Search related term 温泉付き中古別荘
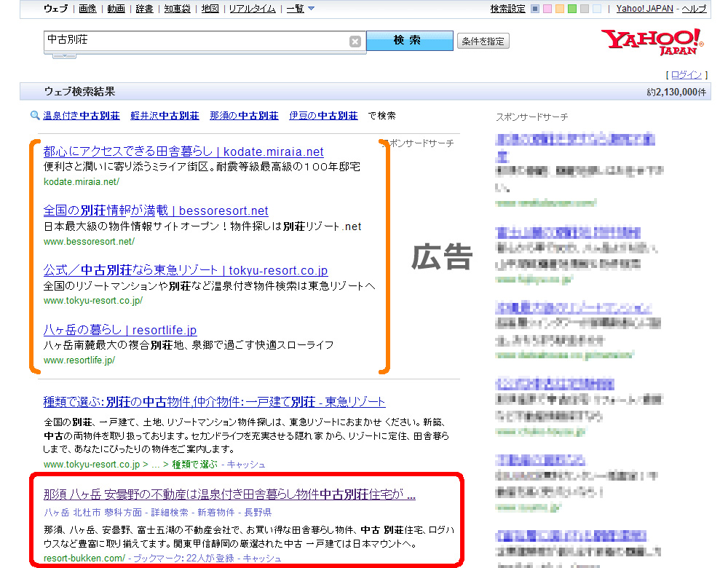Viewport: 728px width, 568px height. 82,115
